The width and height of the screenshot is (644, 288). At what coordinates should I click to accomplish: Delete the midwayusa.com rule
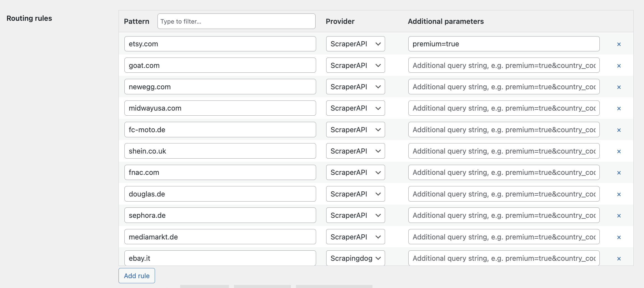(x=619, y=109)
